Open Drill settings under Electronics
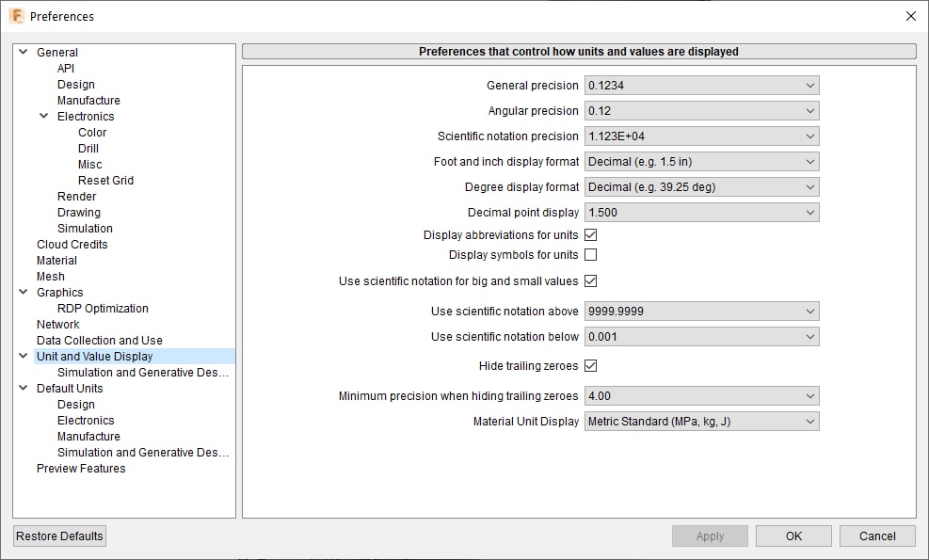Viewport: 929px width, 560px height. (x=88, y=148)
